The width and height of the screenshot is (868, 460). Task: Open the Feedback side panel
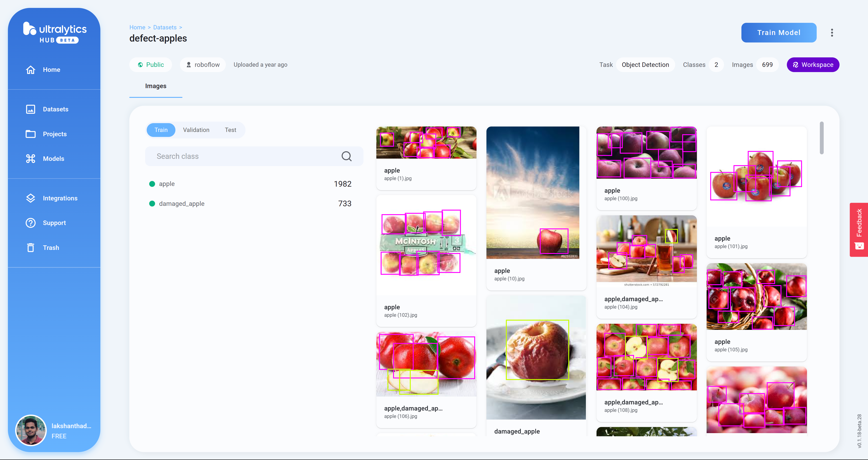click(859, 229)
